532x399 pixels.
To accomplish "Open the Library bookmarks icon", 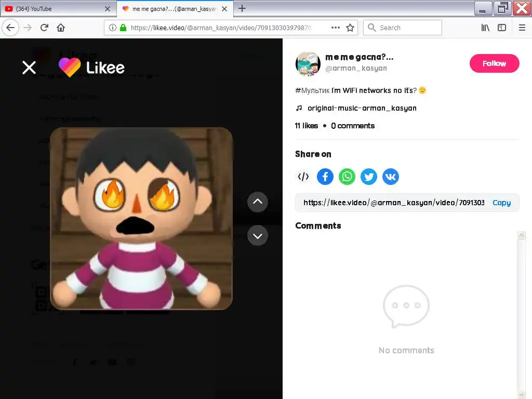I will (485, 28).
